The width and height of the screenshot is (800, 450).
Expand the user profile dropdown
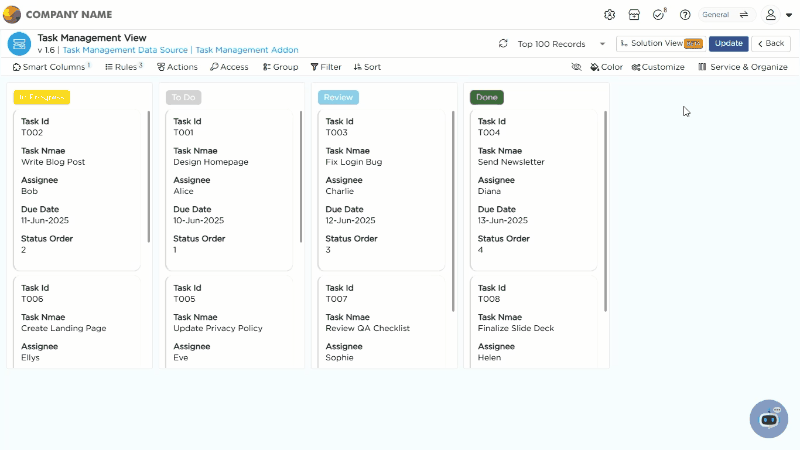pos(776,15)
